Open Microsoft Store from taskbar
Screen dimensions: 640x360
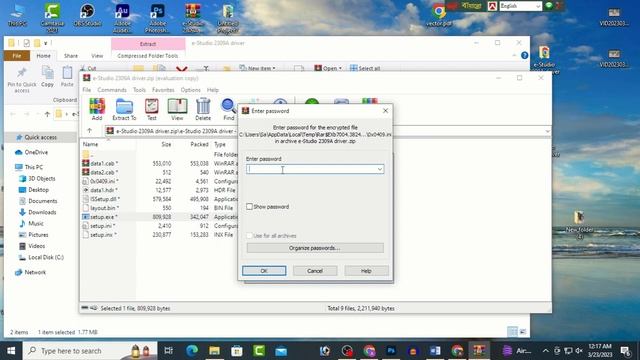point(237,351)
